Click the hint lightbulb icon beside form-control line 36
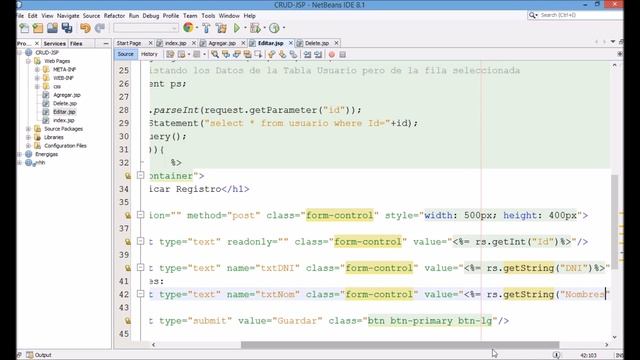This screenshot has height=360, width=640. (128, 215)
